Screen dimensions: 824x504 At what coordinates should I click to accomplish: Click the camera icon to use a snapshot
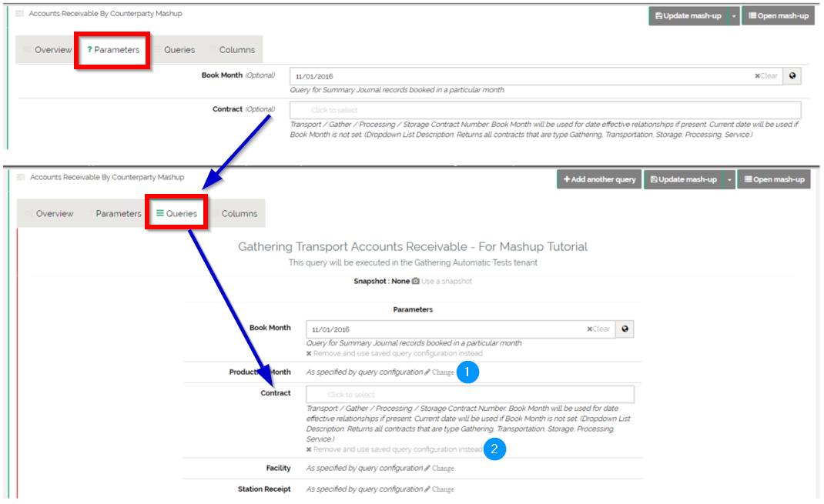[x=416, y=281]
